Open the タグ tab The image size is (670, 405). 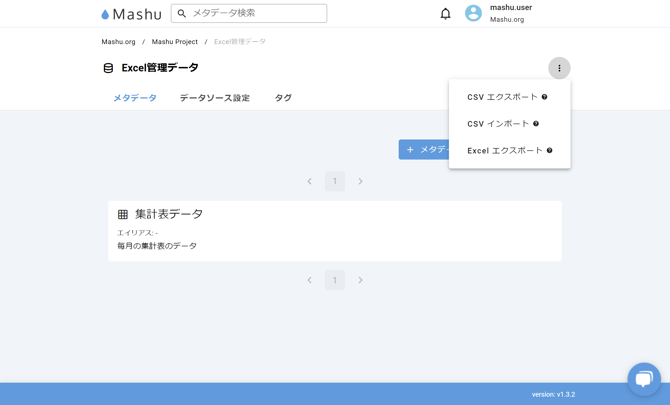[x=283, y=98]
